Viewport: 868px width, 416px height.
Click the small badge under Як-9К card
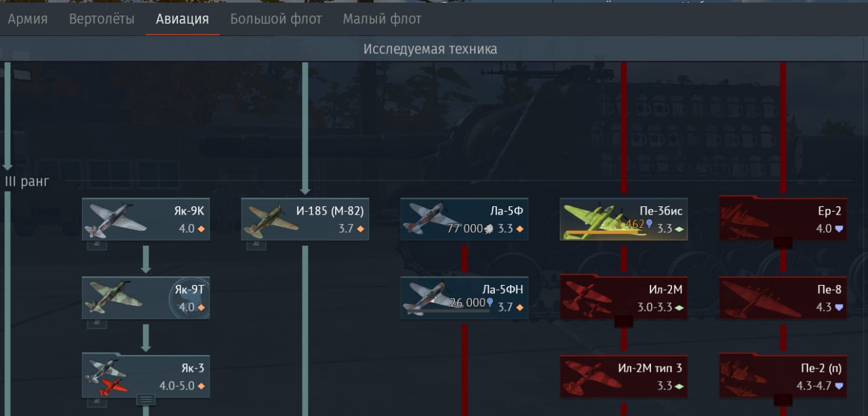[x=96, y=246]
